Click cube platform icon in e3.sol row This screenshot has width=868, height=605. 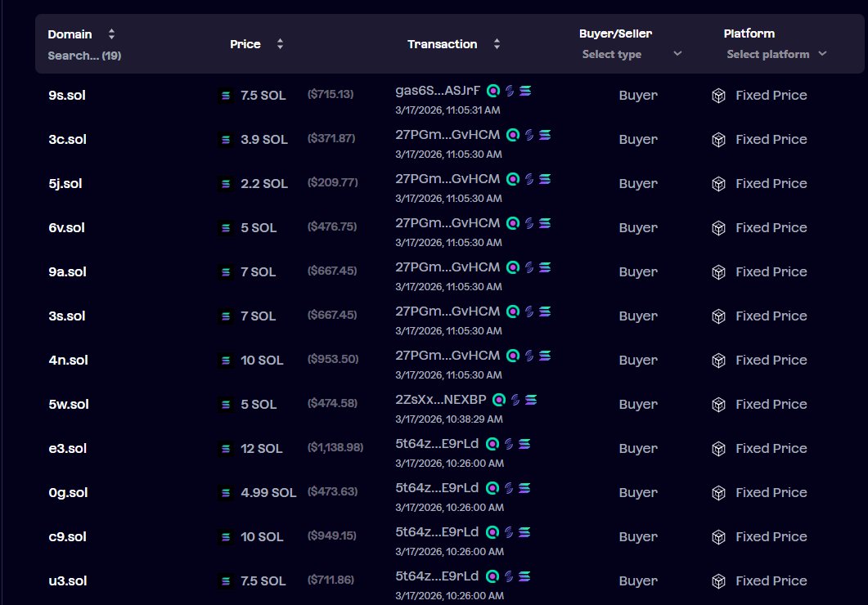(x=718, y=449)
